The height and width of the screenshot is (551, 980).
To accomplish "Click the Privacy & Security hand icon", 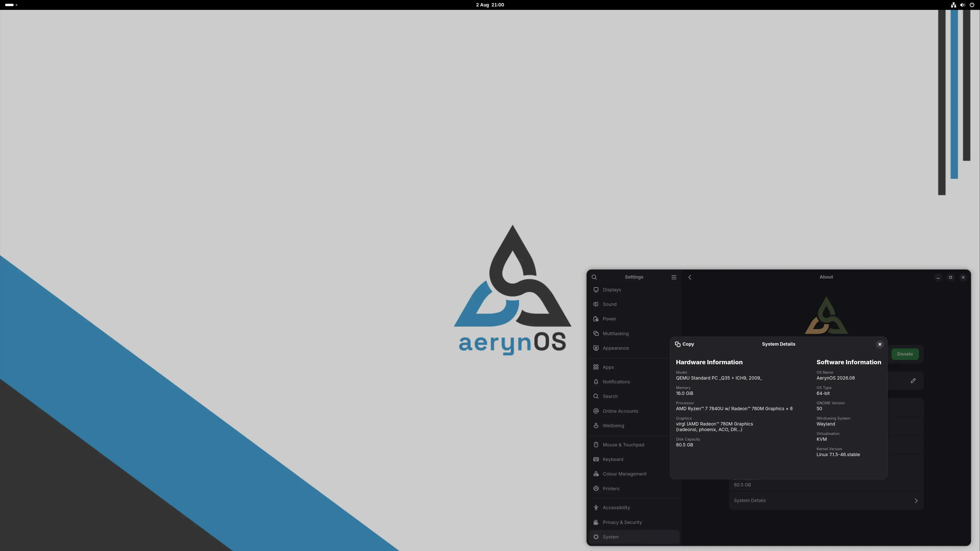I will [x=596, y=522].
